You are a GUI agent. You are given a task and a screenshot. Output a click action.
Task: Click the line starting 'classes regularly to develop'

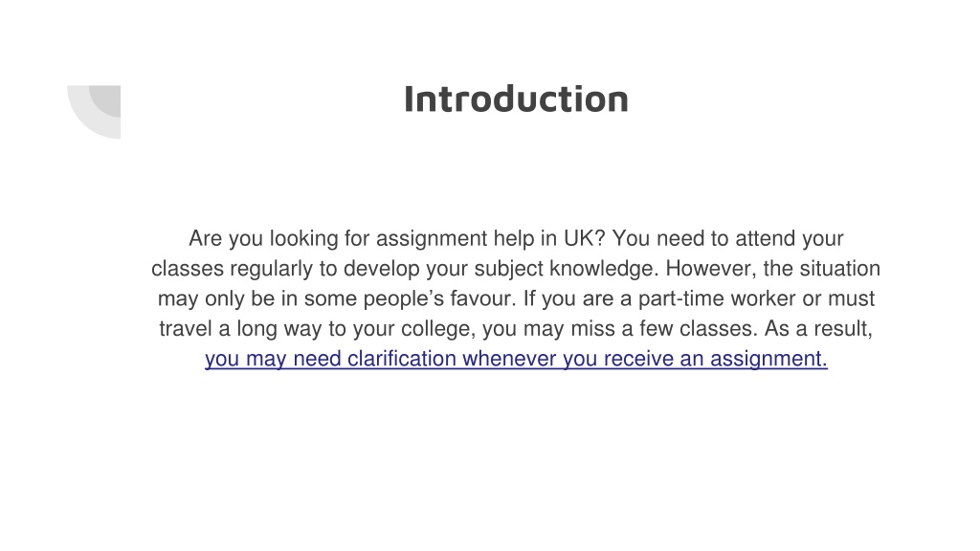tap(516, 269)
